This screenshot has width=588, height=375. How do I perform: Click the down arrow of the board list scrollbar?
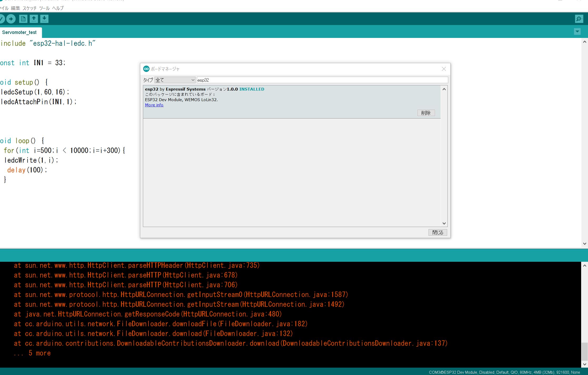[x=444, y=223]
